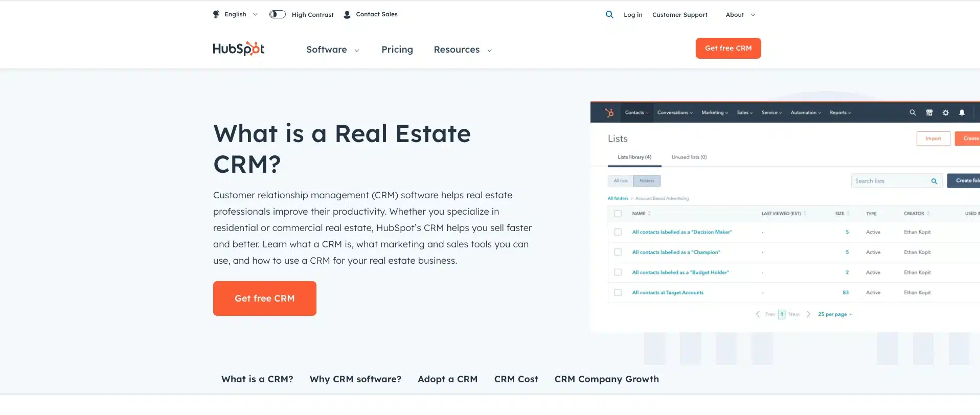The image size is (980, 415).
Task: Click the HubSpot logo
Action: click(x=238, y=49)
